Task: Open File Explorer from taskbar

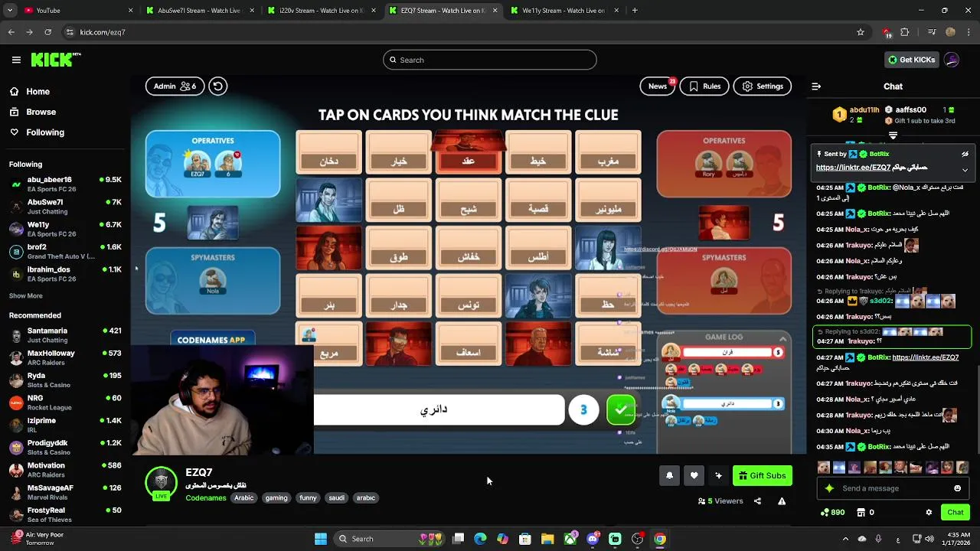Action: tap(547, 539)
